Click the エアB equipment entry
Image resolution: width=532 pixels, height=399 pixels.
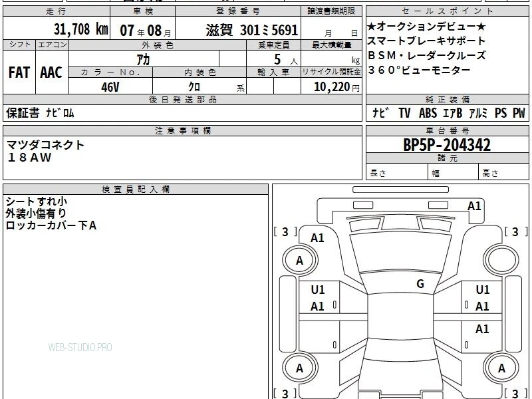coord(453,113)
